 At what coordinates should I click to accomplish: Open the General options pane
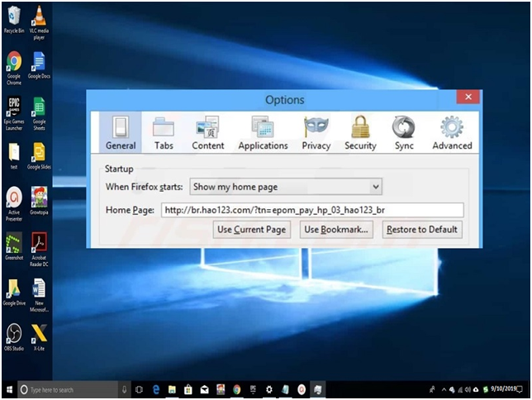click(121, 132)
